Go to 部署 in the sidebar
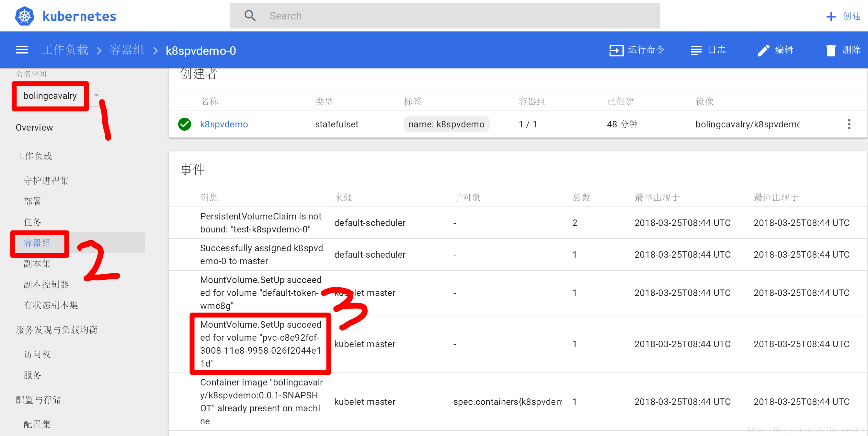Viewport: 868px width, 436px height. (32, 201)
